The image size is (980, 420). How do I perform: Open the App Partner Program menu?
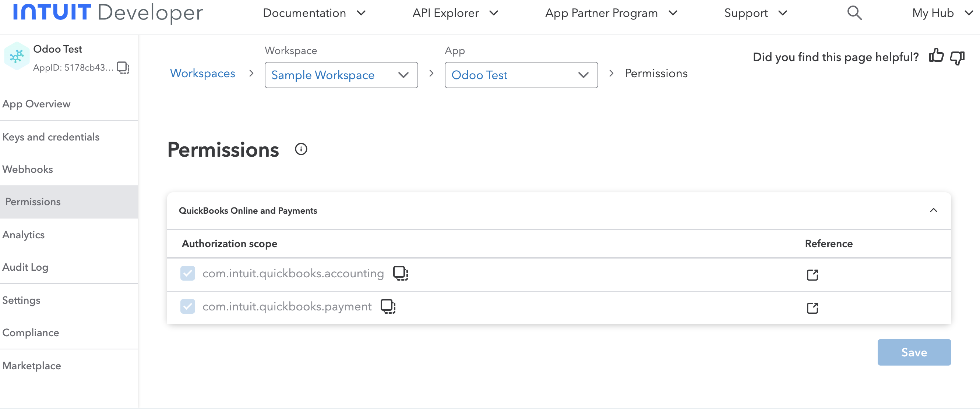pyautogui.click(x=611, y=13)
